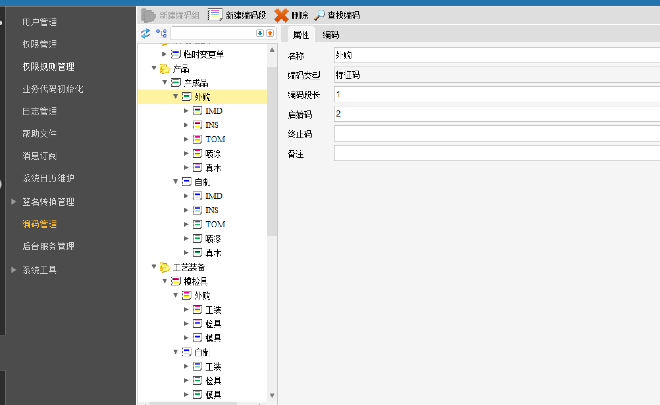Screen dimensions: 660x405
Task: Click the 帮助文件 sidebar link
Action: 39,133
